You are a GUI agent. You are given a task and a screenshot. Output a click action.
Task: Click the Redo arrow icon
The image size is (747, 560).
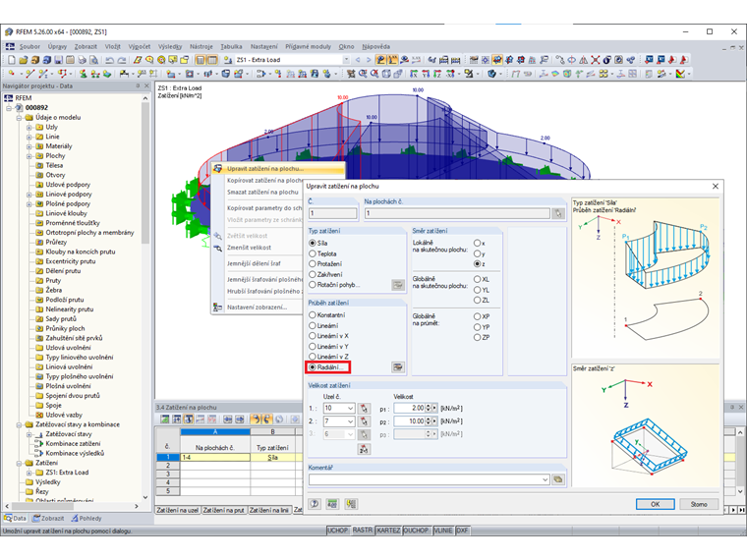(122, 60)
